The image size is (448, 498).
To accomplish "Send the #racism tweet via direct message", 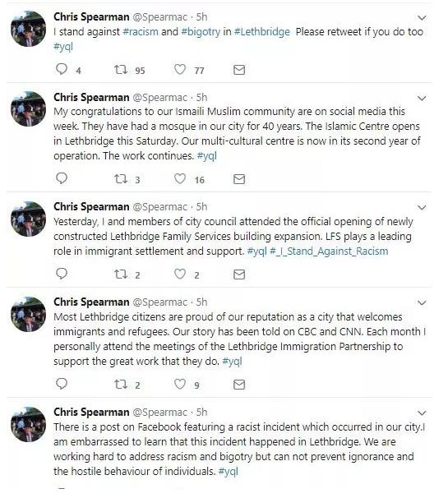I will tap(239, 70).
